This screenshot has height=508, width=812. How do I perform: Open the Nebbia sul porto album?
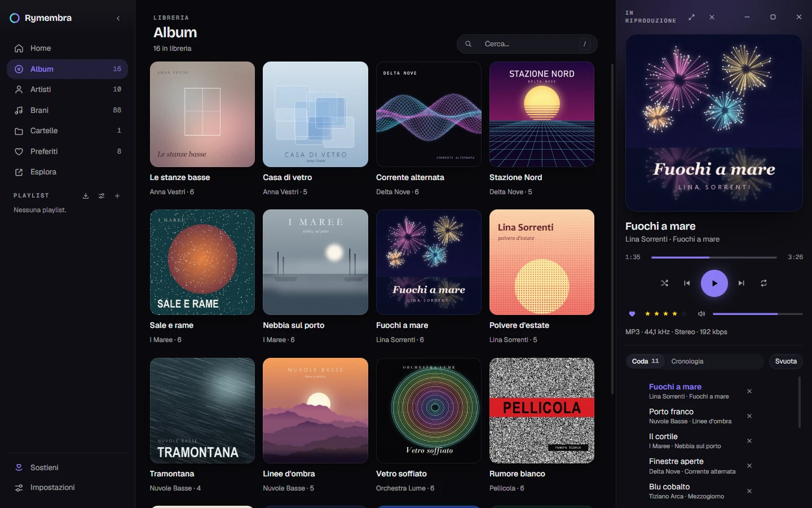pyautogui.click(x=315, y=262)
